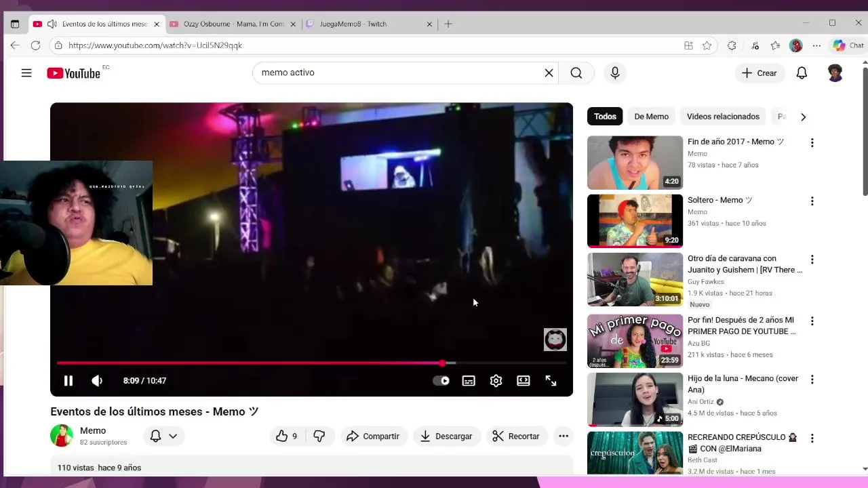Open the Memo channel avatar
The image size is (868, 488).
62,436
